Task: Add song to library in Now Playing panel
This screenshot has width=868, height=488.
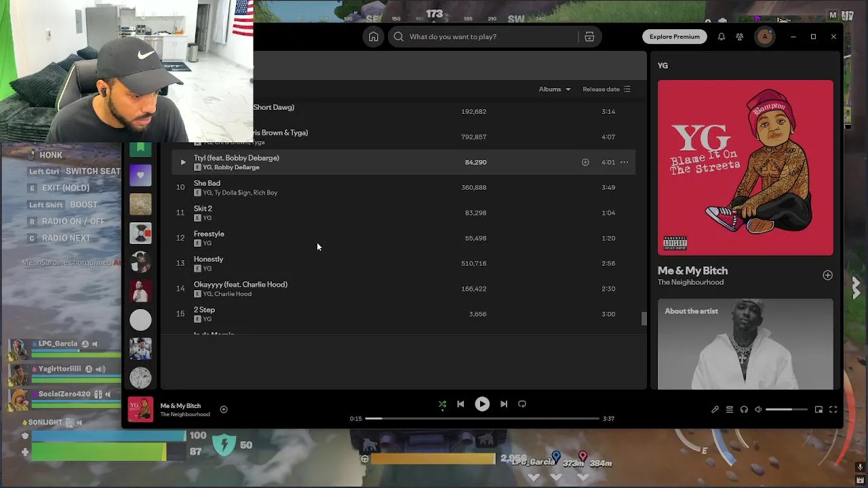Action: [x=827, y=275]
